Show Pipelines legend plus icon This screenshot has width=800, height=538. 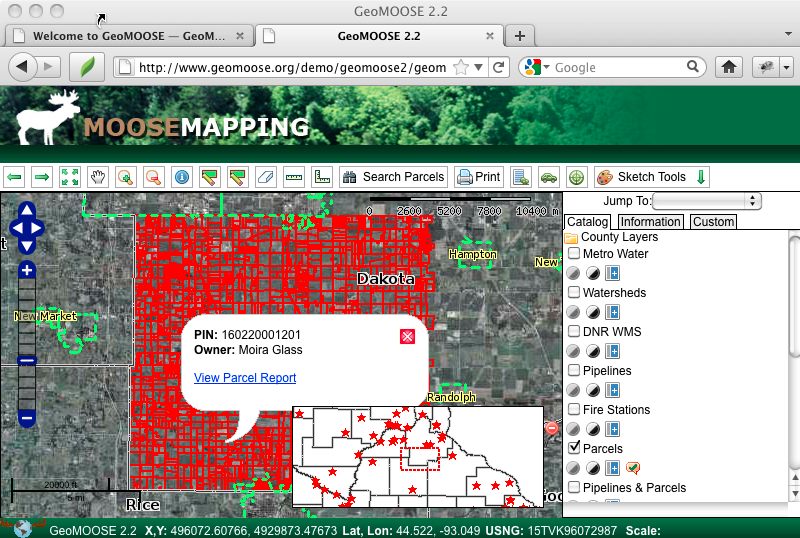click(x=612, y=390)
